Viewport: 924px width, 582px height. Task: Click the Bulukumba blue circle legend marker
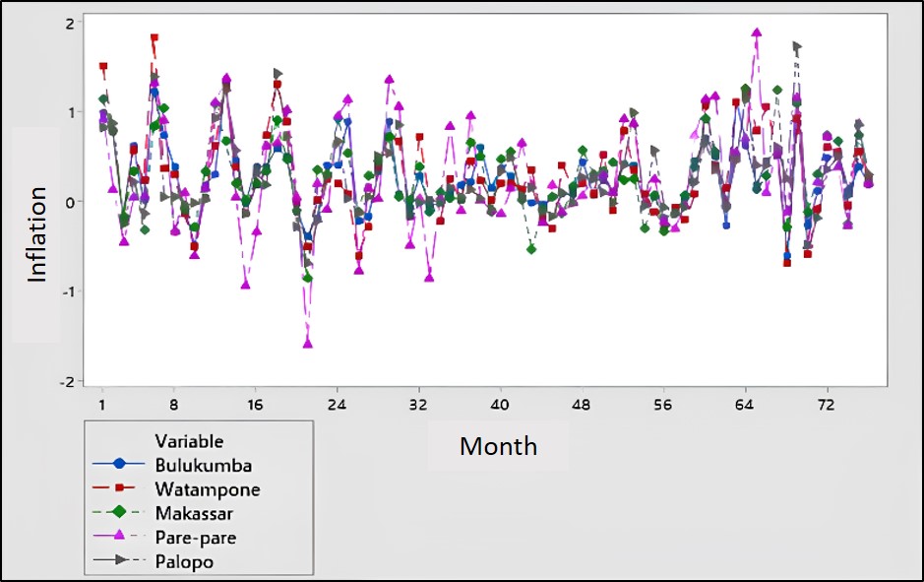pyautogui.click(x=120, y=462)
